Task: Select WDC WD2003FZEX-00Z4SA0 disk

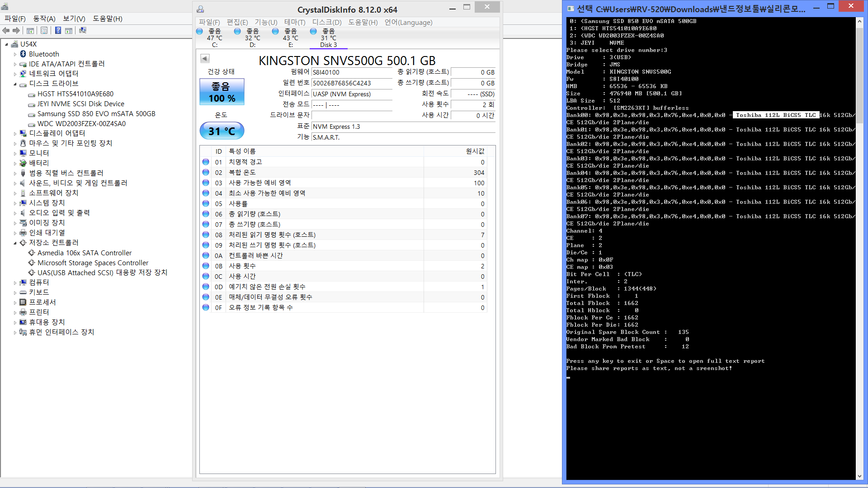Action: pos(81,124)
